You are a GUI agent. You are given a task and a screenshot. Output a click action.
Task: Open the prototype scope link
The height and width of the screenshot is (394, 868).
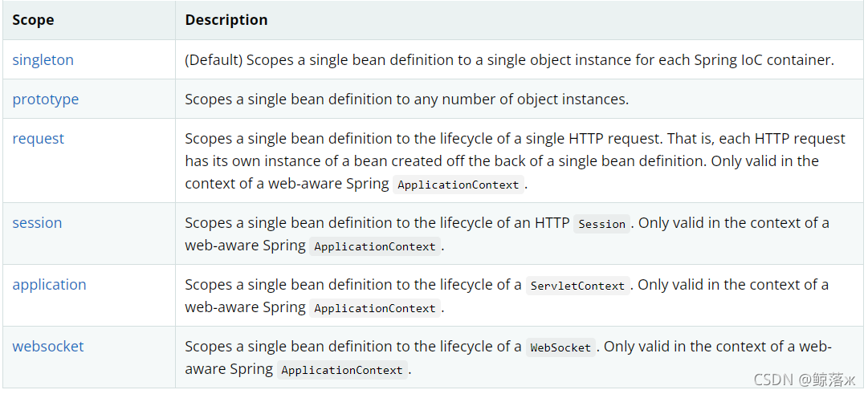click(x=46, y=100)
